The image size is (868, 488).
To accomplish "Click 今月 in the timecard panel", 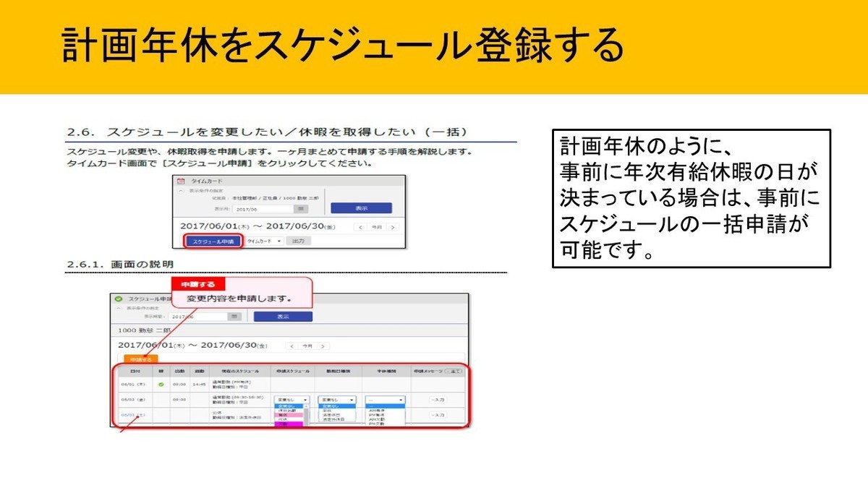I will coord(376,226).
